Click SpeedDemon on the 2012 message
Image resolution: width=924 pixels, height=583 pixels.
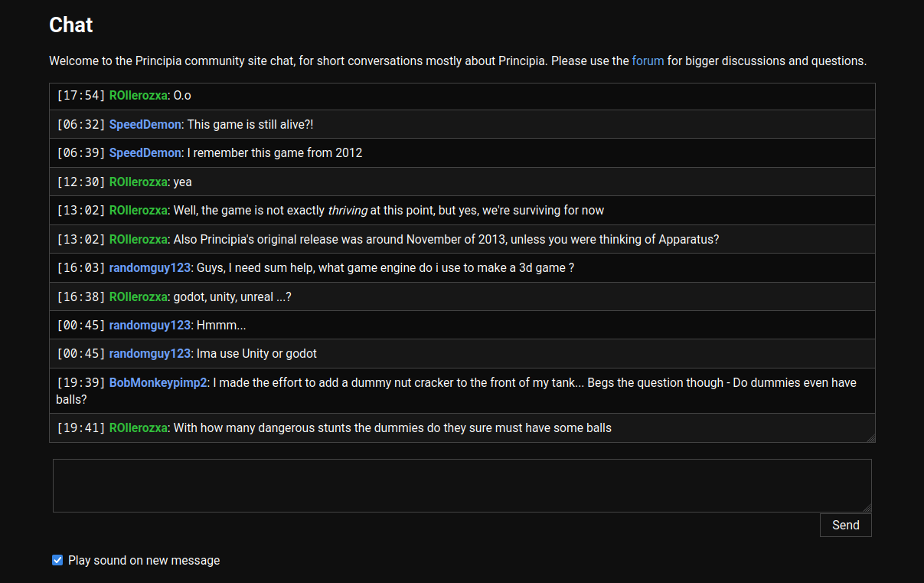[145, 152]
